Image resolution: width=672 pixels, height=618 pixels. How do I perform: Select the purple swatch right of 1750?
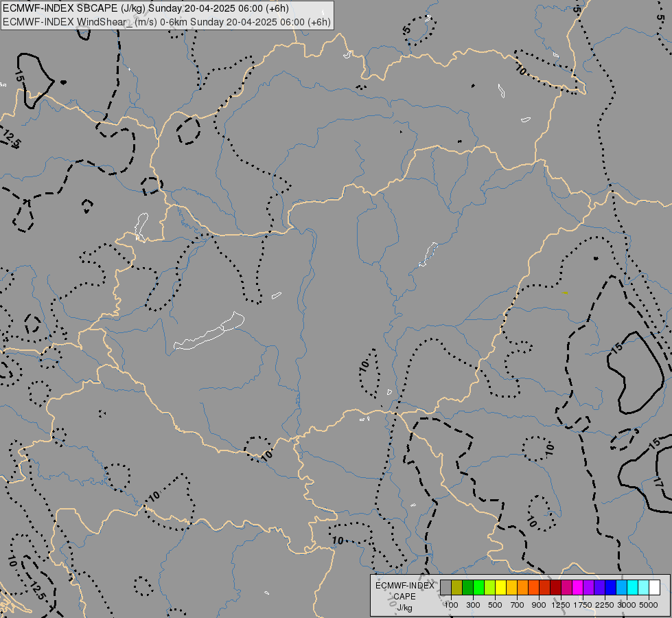click(588, 587)
